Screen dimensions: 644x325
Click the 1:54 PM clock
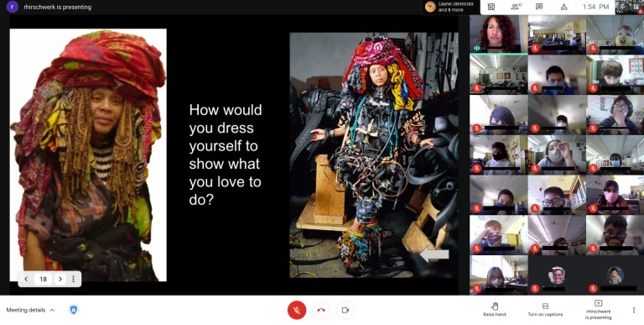pyautogui.click(x=595, y=7)
